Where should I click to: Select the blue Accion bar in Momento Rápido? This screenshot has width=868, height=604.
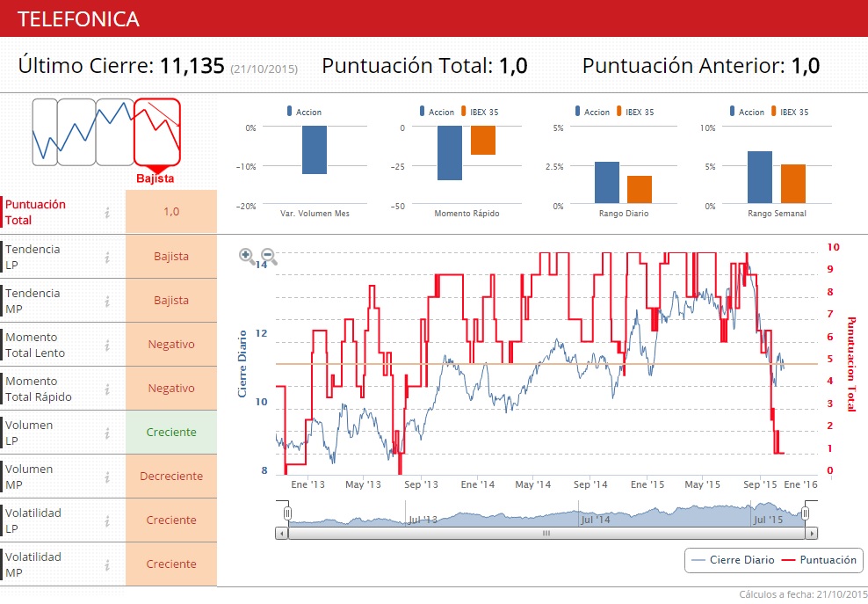pyautogui.click(x=450, y=153)
